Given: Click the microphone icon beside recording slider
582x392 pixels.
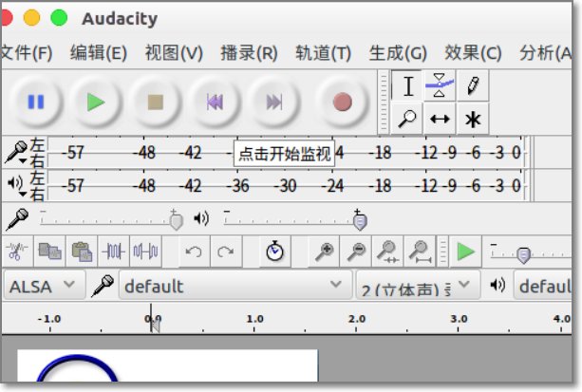Looking at the screenshot, I should pos(17,219).
